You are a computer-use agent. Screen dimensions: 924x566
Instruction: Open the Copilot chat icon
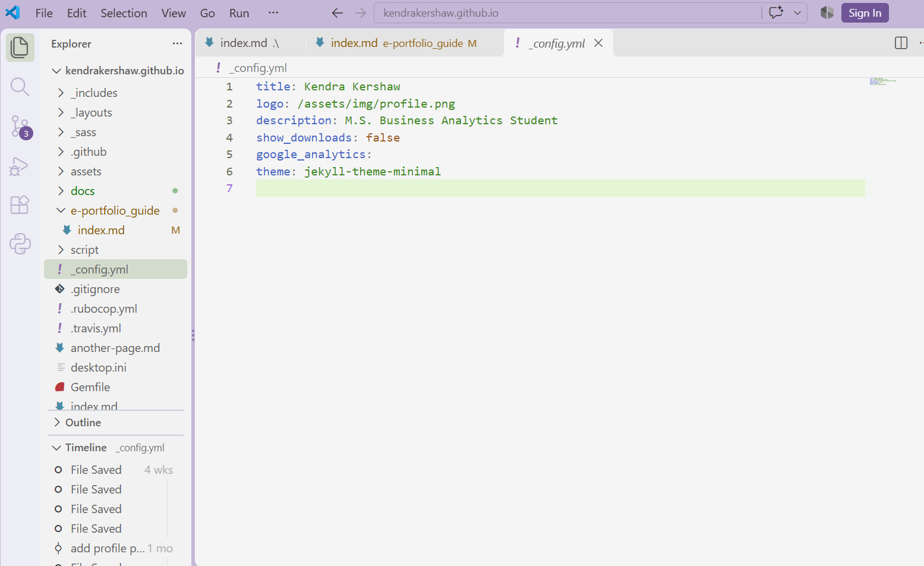tap(776, 12)
